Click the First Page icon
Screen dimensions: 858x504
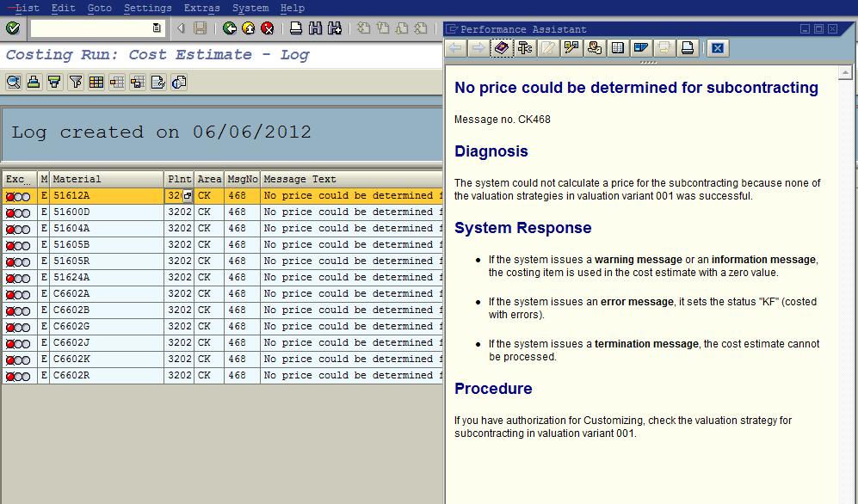click(x=363, y=28)
